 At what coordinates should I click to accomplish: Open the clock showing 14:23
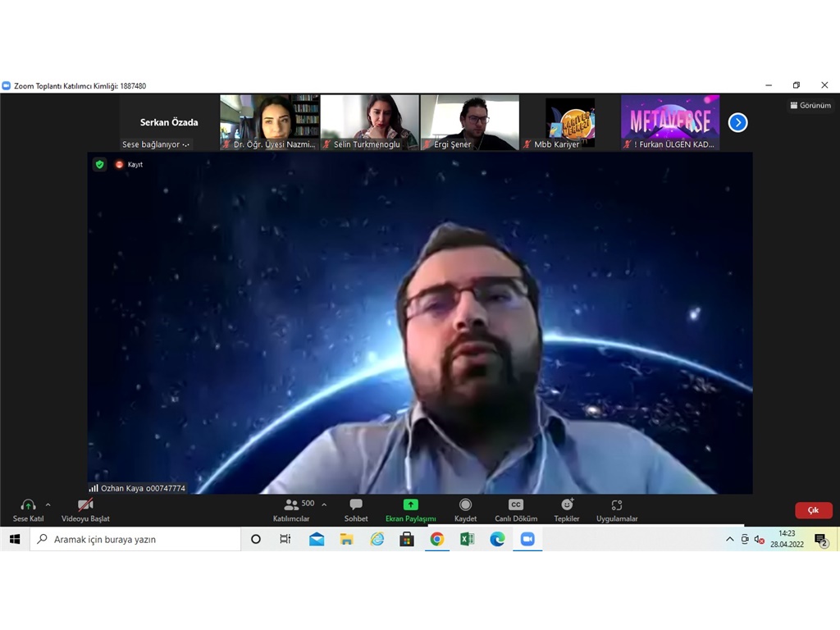[x=787, y=539]
